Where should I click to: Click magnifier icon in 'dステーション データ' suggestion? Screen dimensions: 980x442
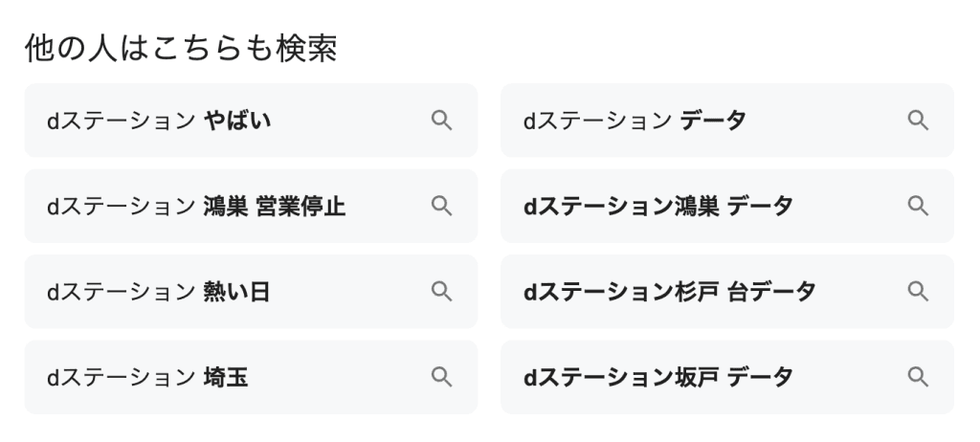coord(918,121)
